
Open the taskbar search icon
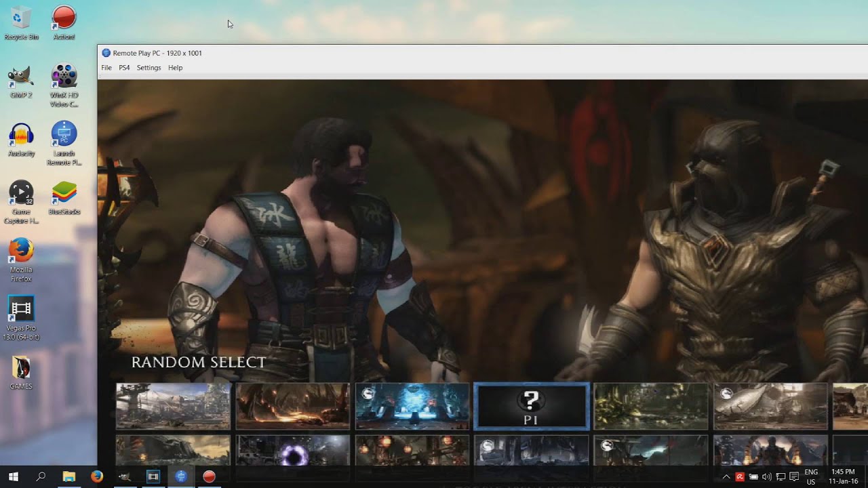(41, 476)
